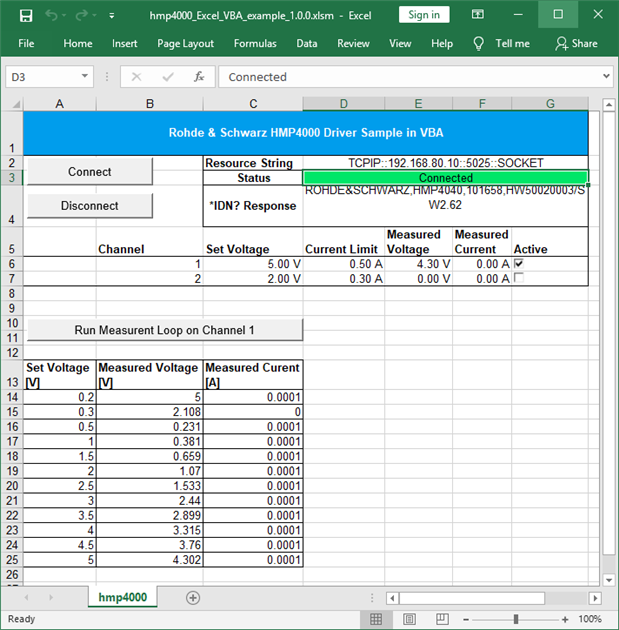
Task: Uncheck the Active checkbox for channel 1
Action: click(518, 264)
